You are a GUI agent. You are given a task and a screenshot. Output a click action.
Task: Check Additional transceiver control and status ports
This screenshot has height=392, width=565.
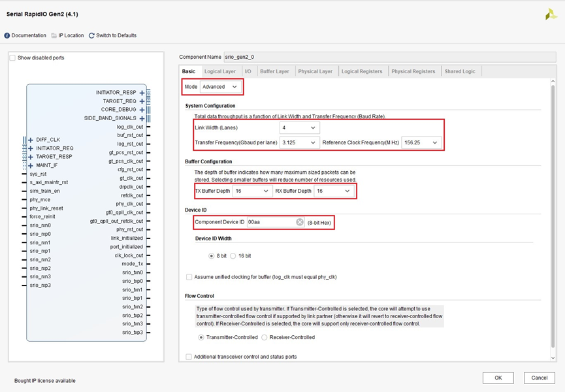[x=189, y=357]
